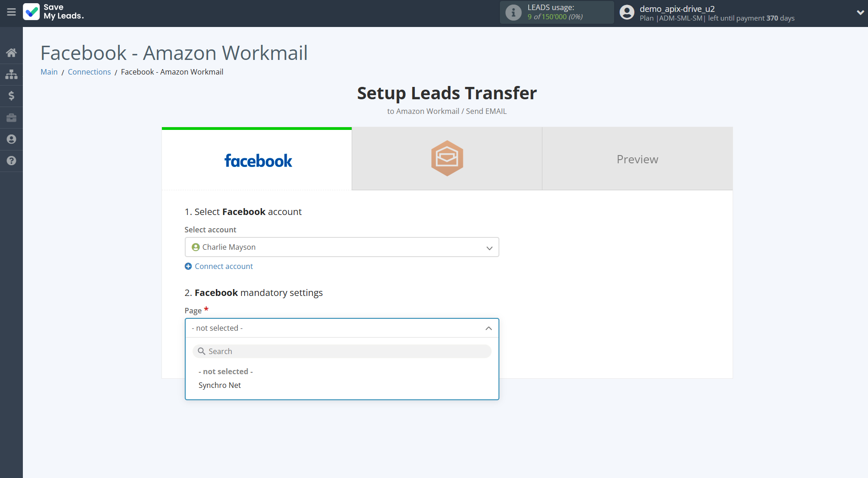Viewport: 868px width, 478px height.
Task: Select Synchro Net from the Page list
Action: coord(220,385)
